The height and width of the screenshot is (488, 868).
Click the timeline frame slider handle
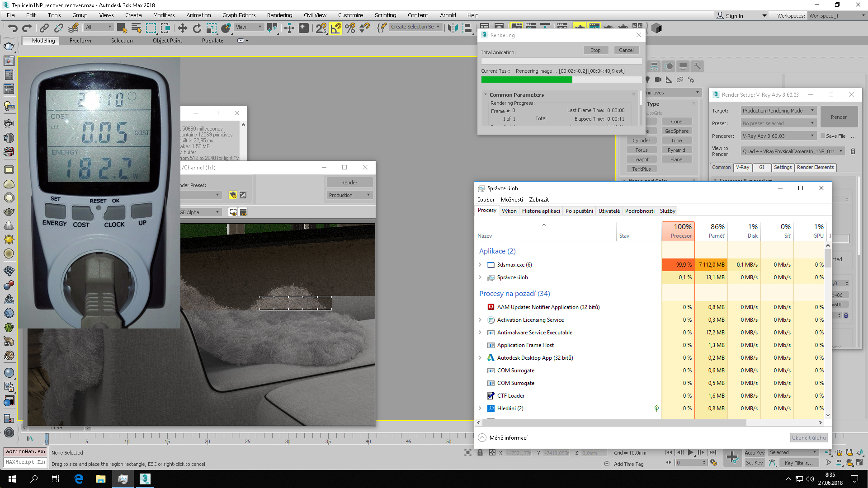tap(47, 439)
